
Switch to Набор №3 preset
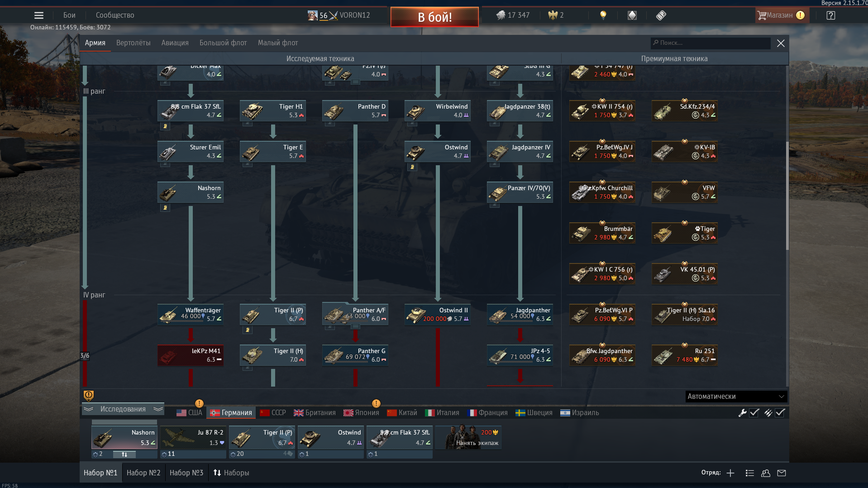pos(186,473)
